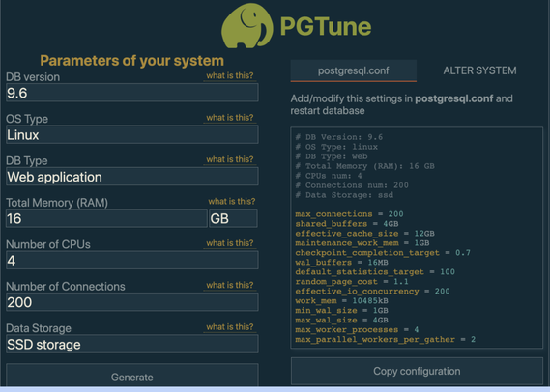Click the PGTune title text

[326, 27]
